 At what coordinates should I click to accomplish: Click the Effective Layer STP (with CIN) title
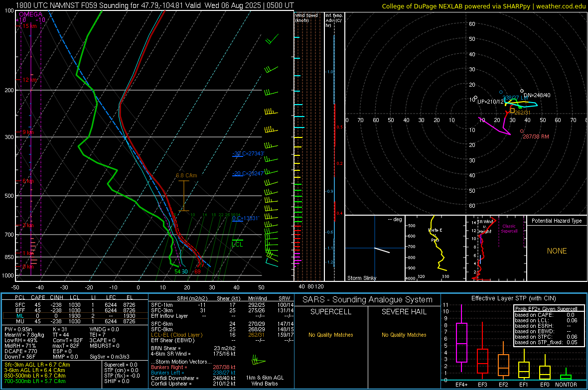(x=513, y=298)
